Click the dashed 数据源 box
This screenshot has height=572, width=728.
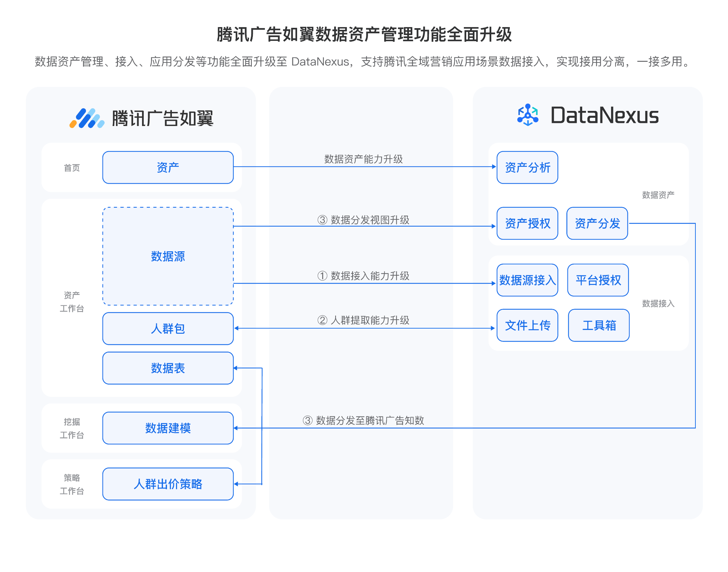pyautogui.click(x=168, y=256)
